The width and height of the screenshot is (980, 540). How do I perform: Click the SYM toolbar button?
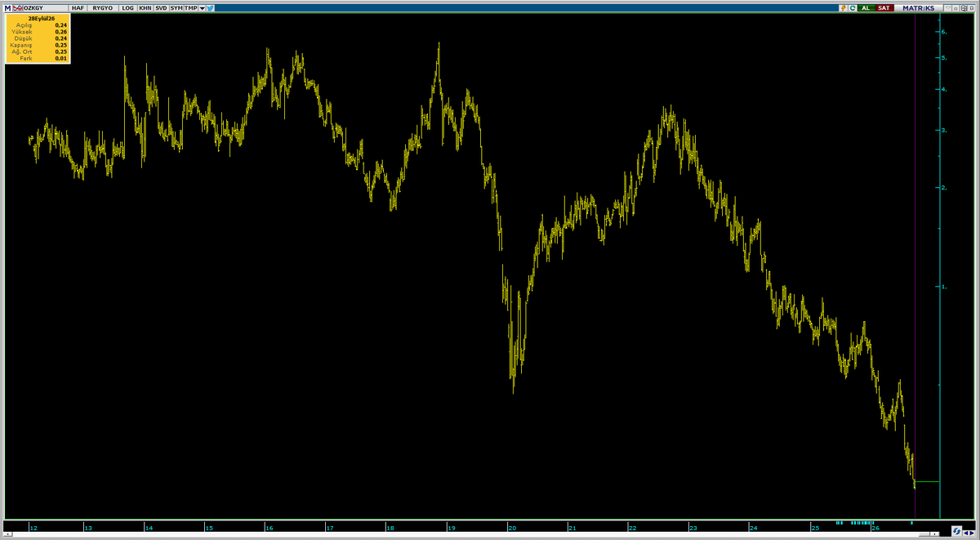pos(176,7)
